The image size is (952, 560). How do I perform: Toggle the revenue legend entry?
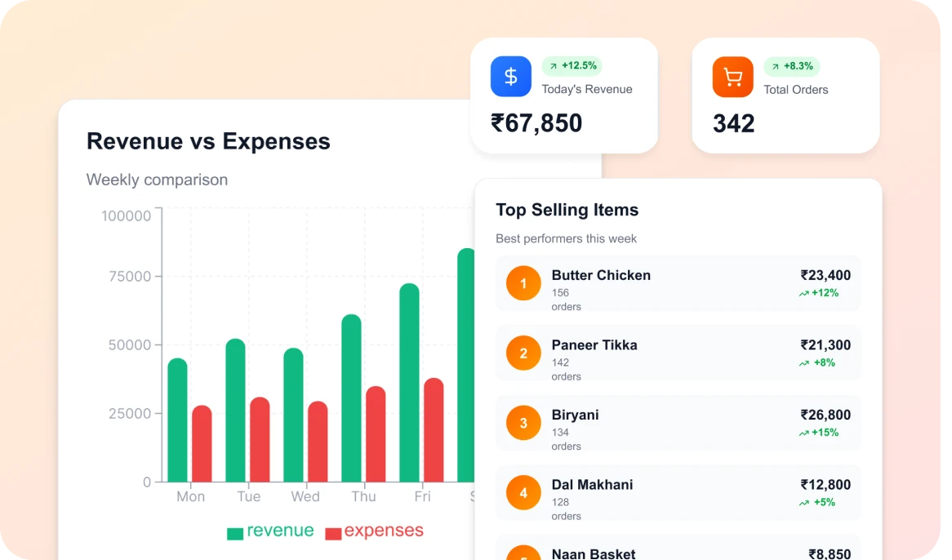pos(270,531)
